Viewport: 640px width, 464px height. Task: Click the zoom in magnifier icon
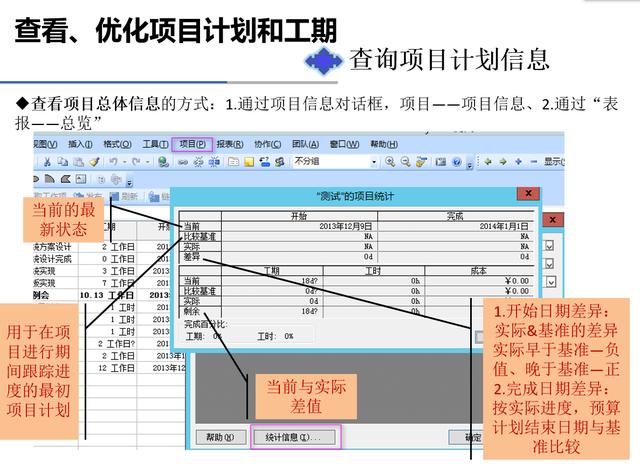tap(390, 161)
